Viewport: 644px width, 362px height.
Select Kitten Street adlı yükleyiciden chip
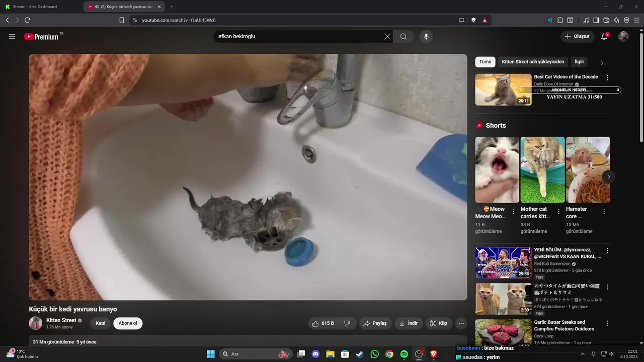tap(533, 62)
